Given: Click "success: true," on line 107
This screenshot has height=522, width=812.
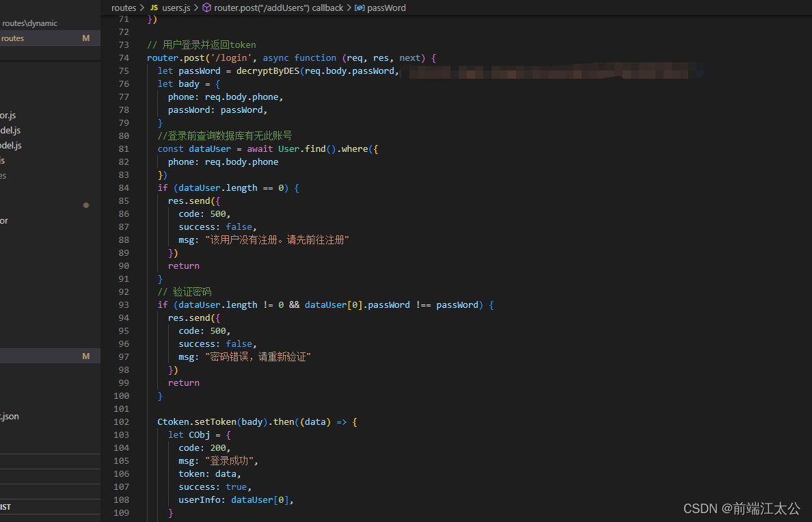Looking at the screenshot, I should 215,486.
